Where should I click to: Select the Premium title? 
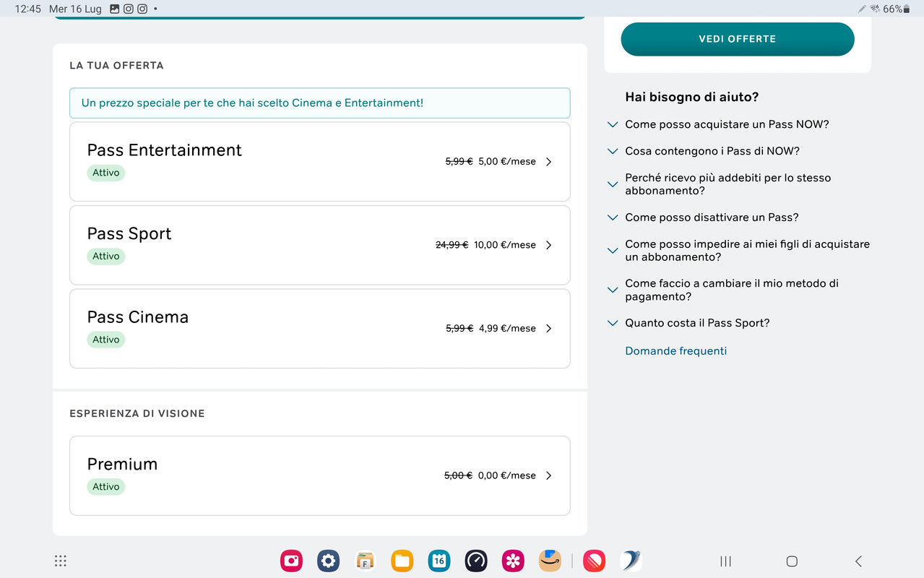click(122, 465)
